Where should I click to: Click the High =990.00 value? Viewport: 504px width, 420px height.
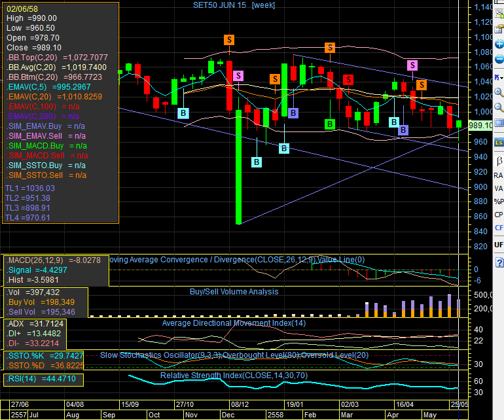[x=31, y=18]
